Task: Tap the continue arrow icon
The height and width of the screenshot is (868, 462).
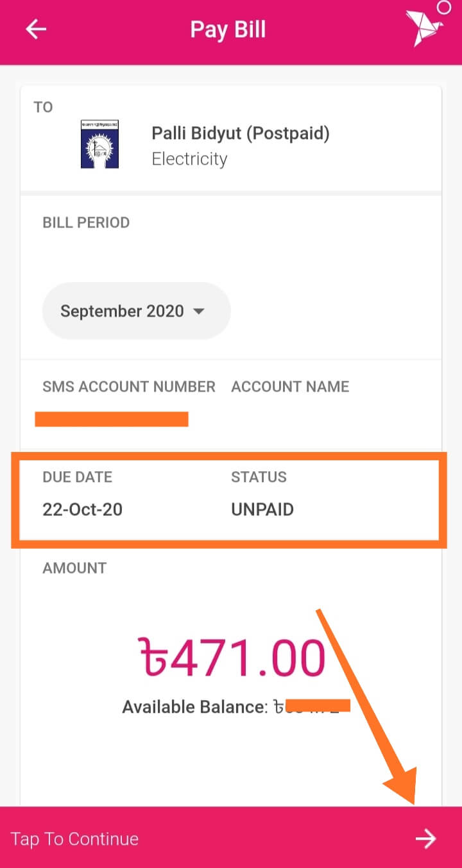Action: 425,839
